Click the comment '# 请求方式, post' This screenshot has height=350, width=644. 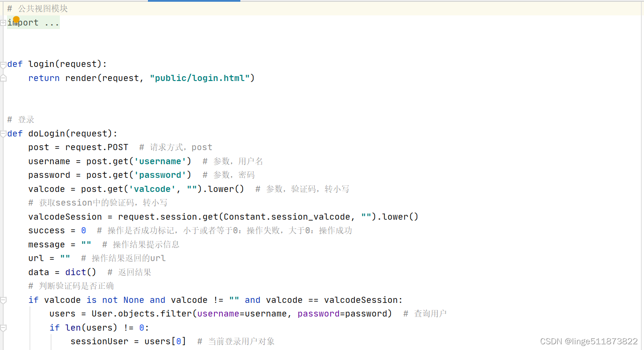176,147
